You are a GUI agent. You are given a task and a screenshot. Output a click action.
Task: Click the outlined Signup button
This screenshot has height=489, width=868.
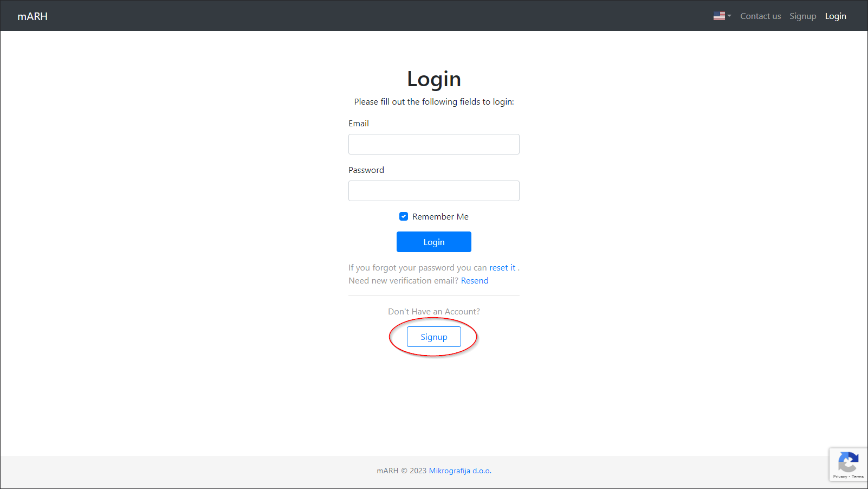click(433, 337)
